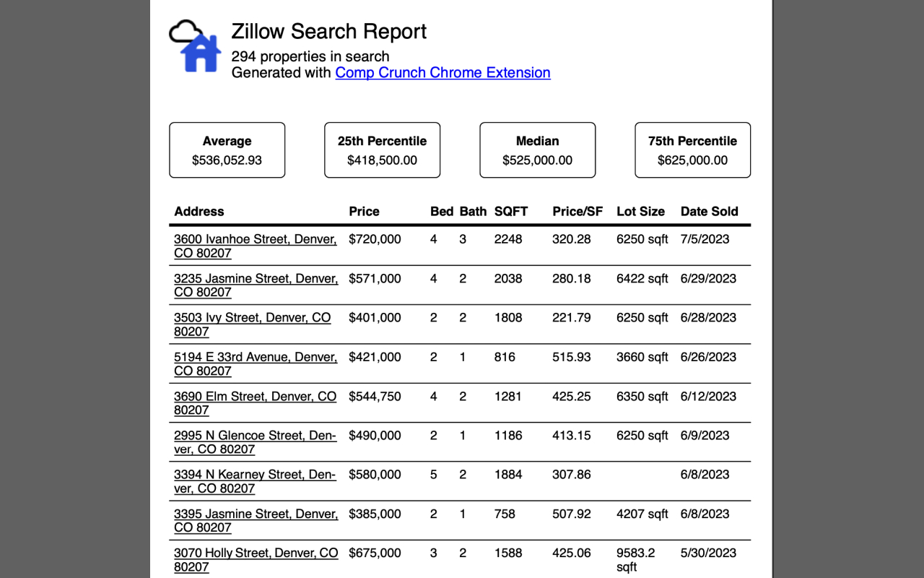The width and height of the screenshot is (924, 578).
Task: Click the Price/SF column header
Action: click(577, 212)
